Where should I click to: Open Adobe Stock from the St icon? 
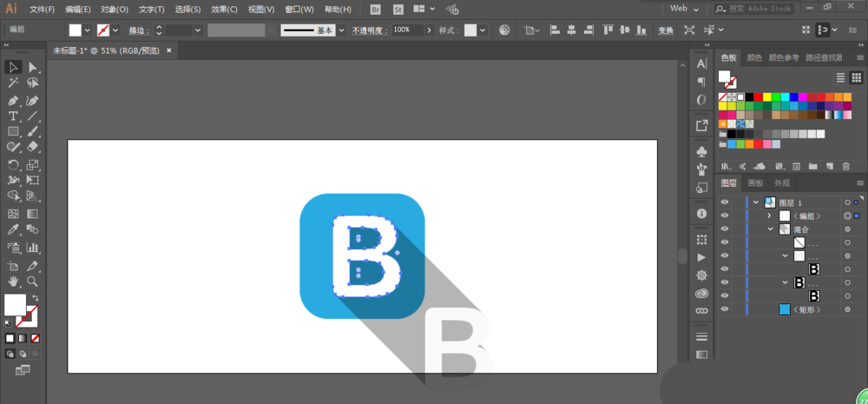[x=398, y=10]
